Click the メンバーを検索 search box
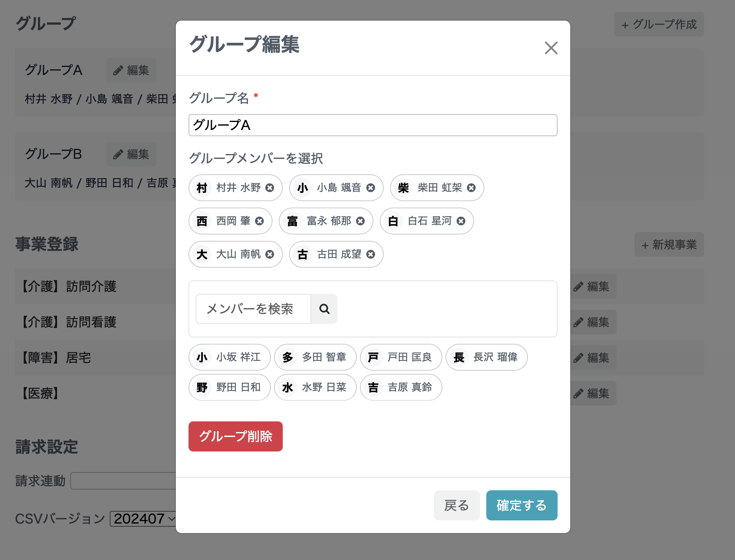This screenshot has width=735, height=560. [253, 309]
